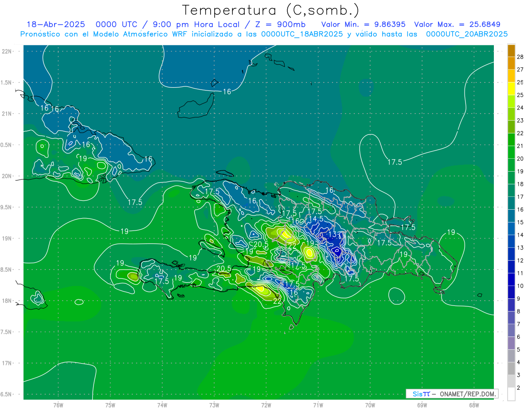Image resolution: width=532 pixels, height=411 pixels.
Task: Click the '68W' longitude label
Action: [x=474, y=405]
